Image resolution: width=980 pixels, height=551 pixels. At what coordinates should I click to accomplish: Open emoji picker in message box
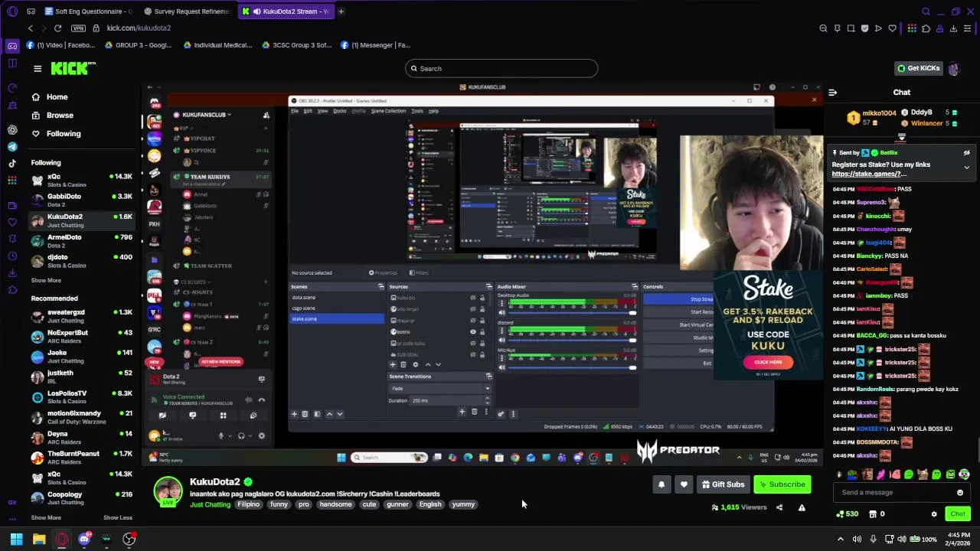point(960,493)
